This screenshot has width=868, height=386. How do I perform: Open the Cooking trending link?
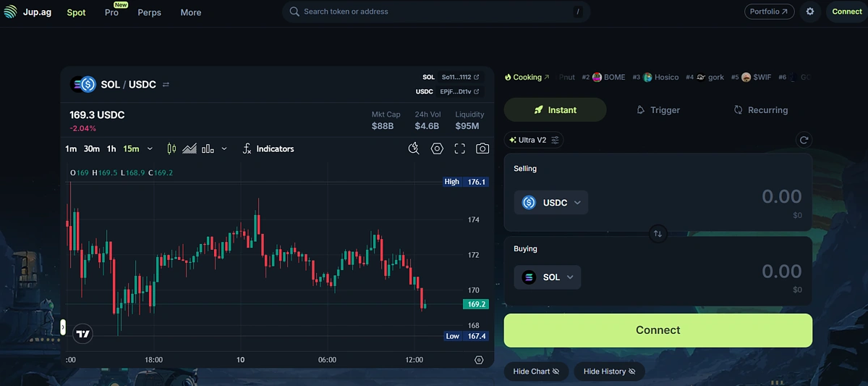pyautogui.click(x=527, y=77)
